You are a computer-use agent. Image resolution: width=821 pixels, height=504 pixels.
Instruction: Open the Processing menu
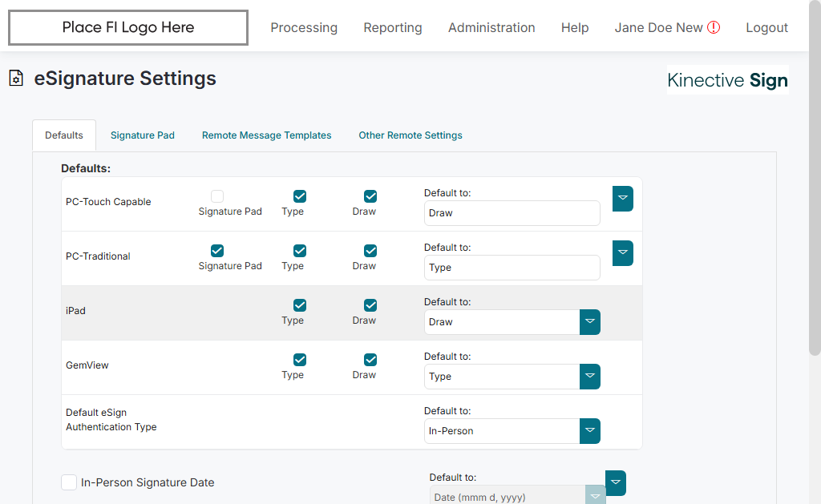[304, 27]
